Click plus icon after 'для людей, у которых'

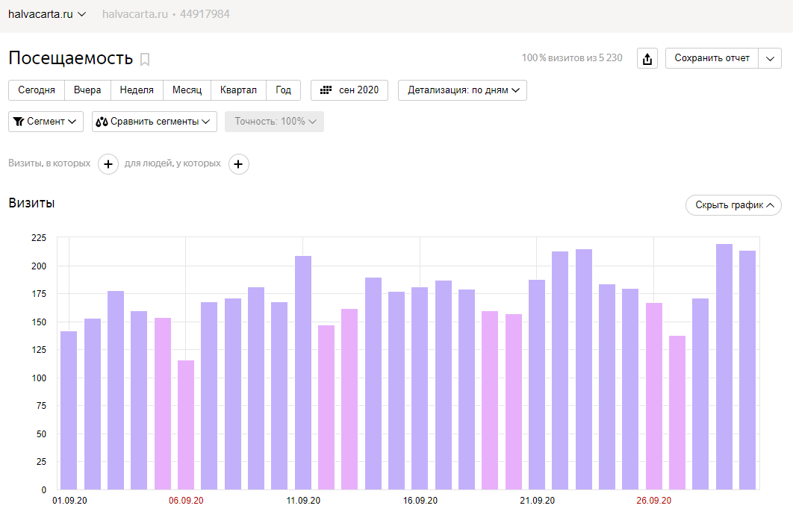(238, 164)
